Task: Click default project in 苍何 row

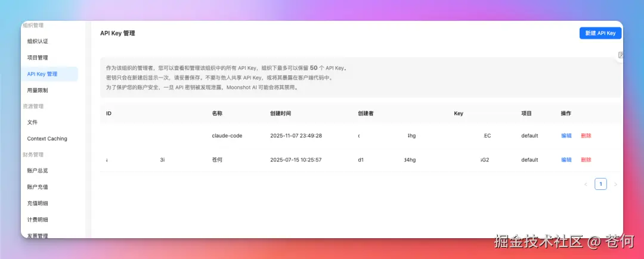Action: coord(530,160)
